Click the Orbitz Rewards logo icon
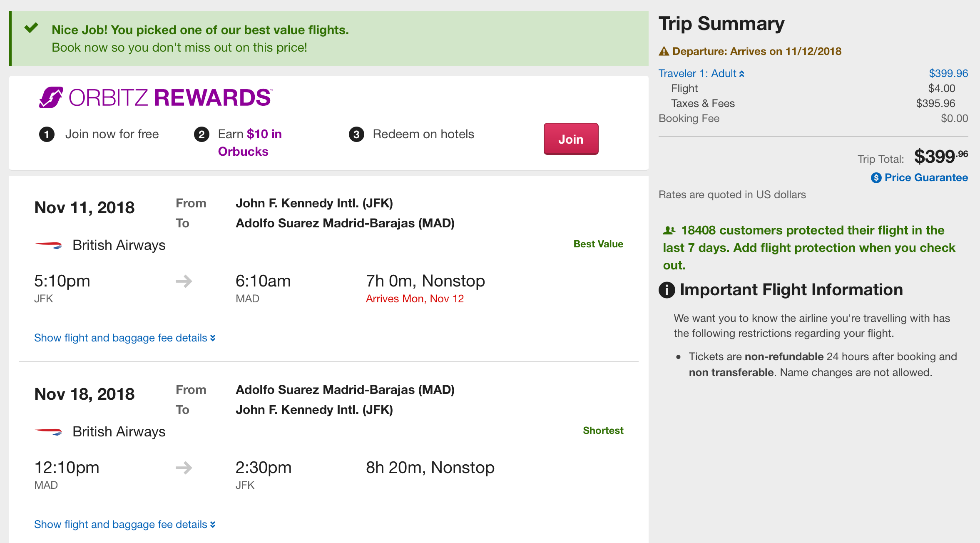This screenshot has height=543, width=980. (x=51, y=97)
